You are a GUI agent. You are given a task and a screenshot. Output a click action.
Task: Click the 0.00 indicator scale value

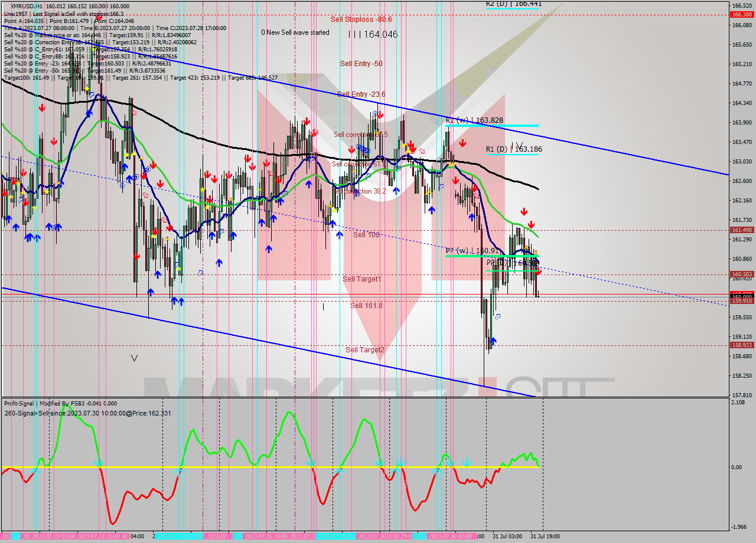tap(737, 467)
